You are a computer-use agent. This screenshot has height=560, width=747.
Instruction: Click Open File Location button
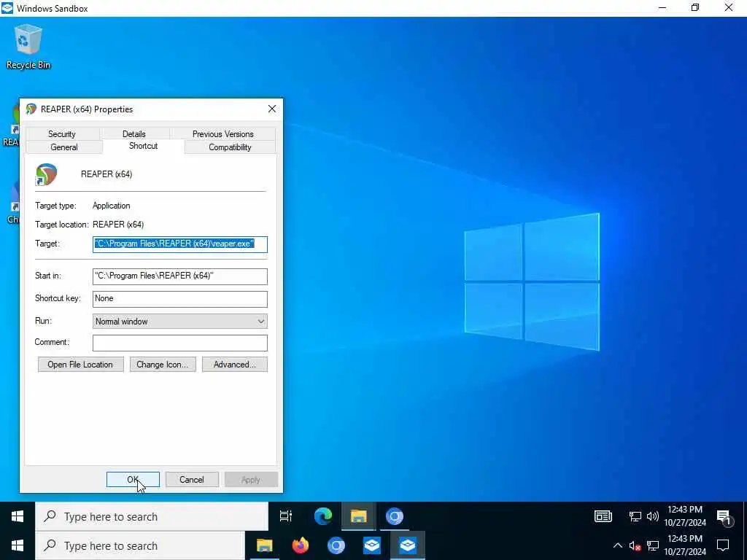[80, 365]
